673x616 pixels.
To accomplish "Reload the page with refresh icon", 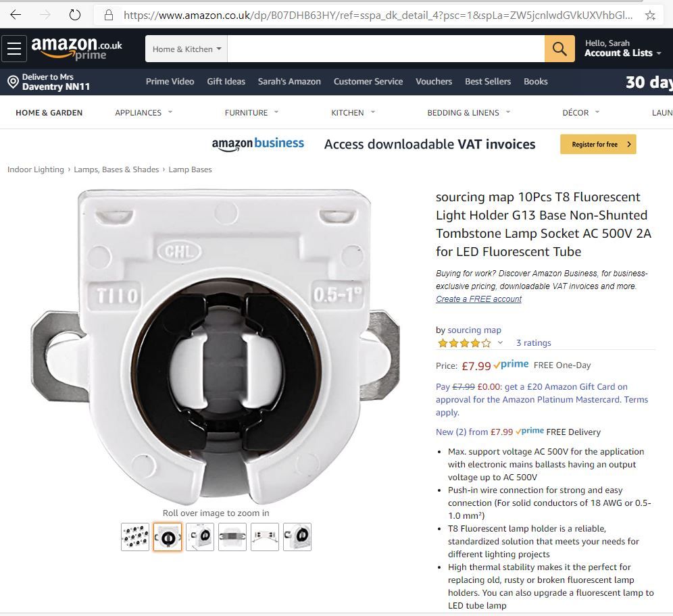I will [x=75, y=15].
